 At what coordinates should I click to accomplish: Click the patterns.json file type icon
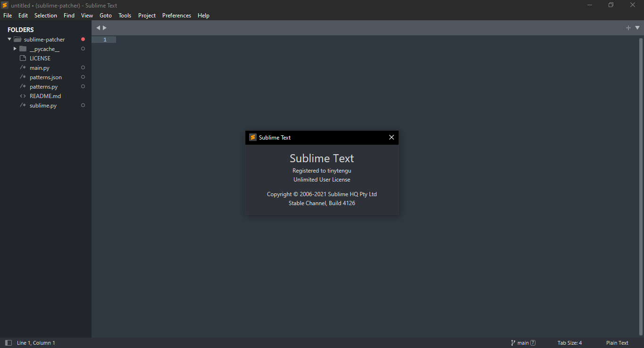23,77
